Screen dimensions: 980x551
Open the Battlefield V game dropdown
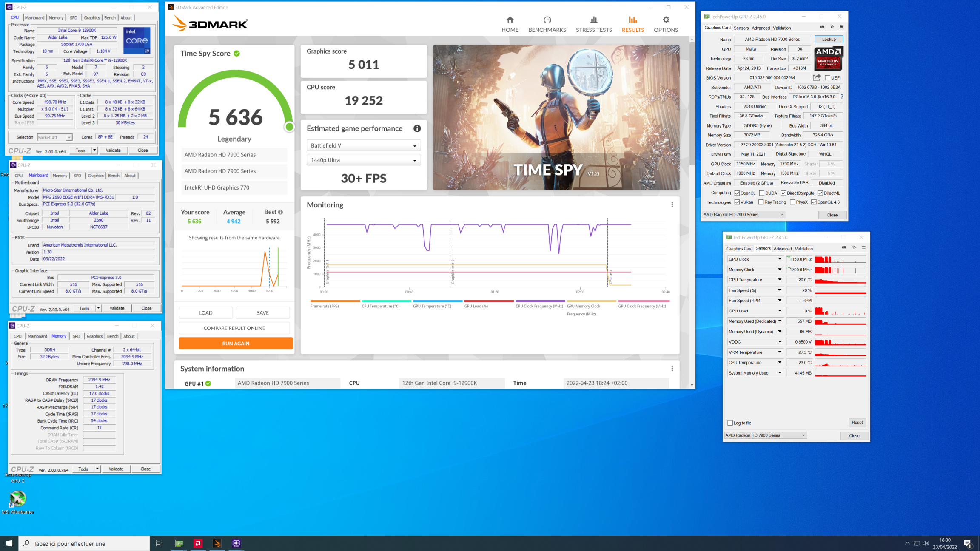(363, 145)
